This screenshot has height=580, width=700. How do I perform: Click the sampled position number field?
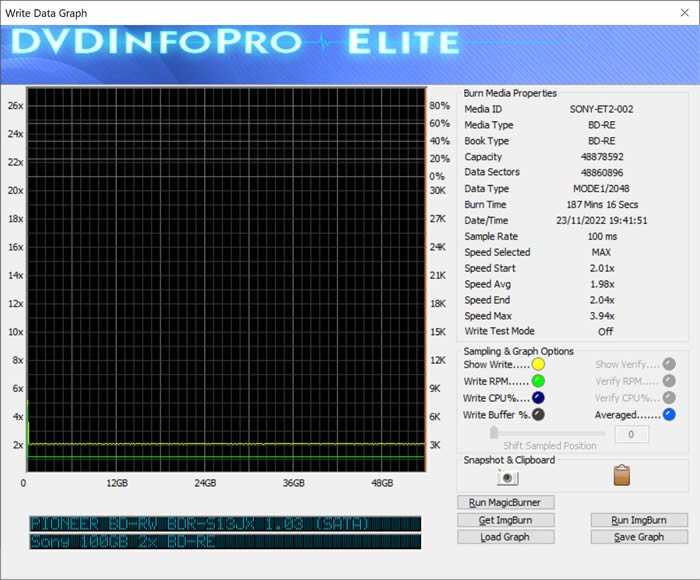click(x=631, y=434)
